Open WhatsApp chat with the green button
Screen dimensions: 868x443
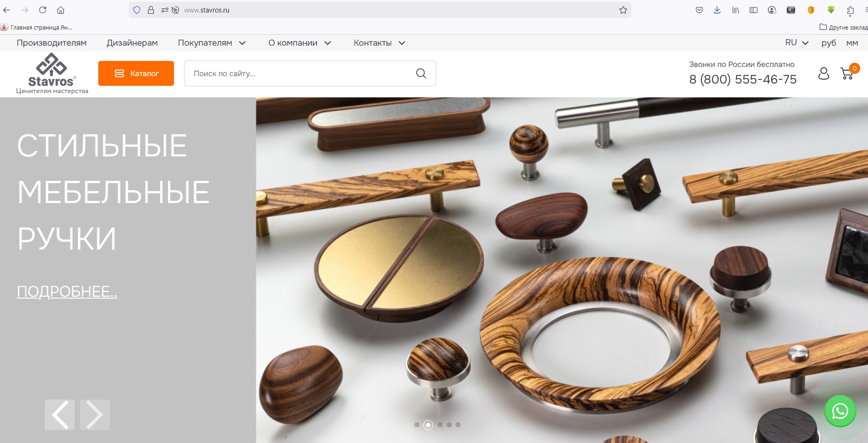click(x=840, y=411)
